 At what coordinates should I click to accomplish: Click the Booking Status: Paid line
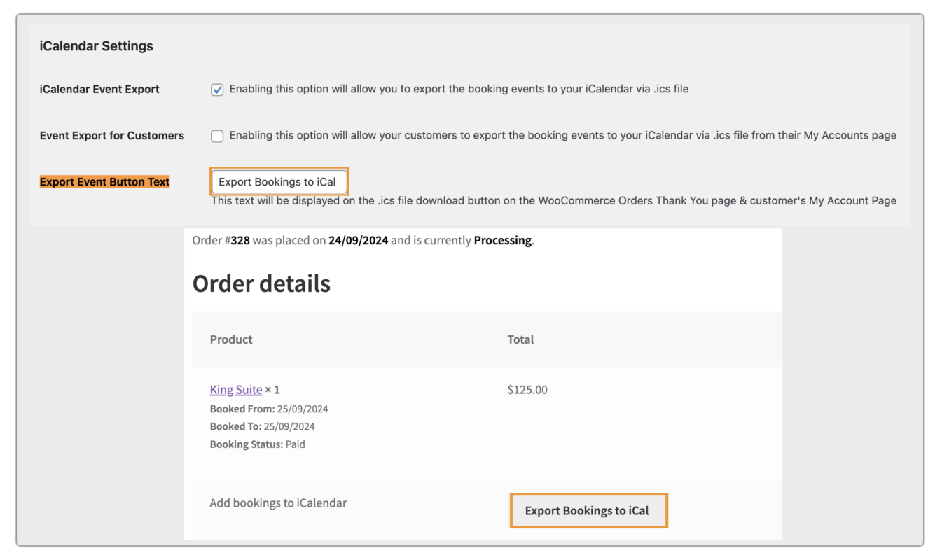(258, 444)
